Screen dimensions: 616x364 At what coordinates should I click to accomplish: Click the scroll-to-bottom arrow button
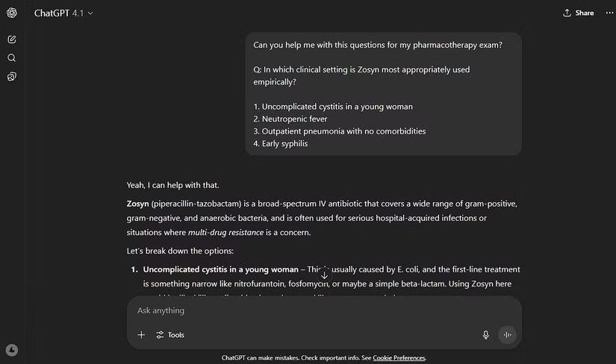pos(324,275)
